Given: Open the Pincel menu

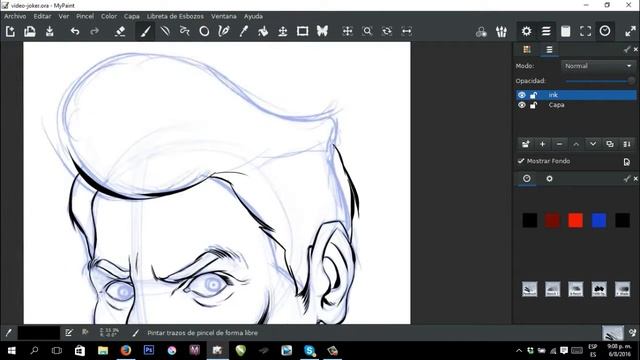Looking at the screenshot, I should 85,16.
